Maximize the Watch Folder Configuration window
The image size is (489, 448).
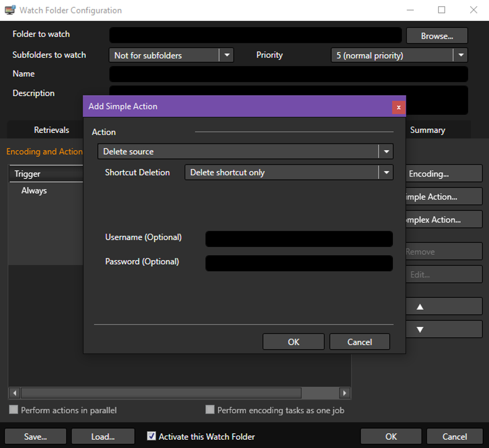pos(441,10)
